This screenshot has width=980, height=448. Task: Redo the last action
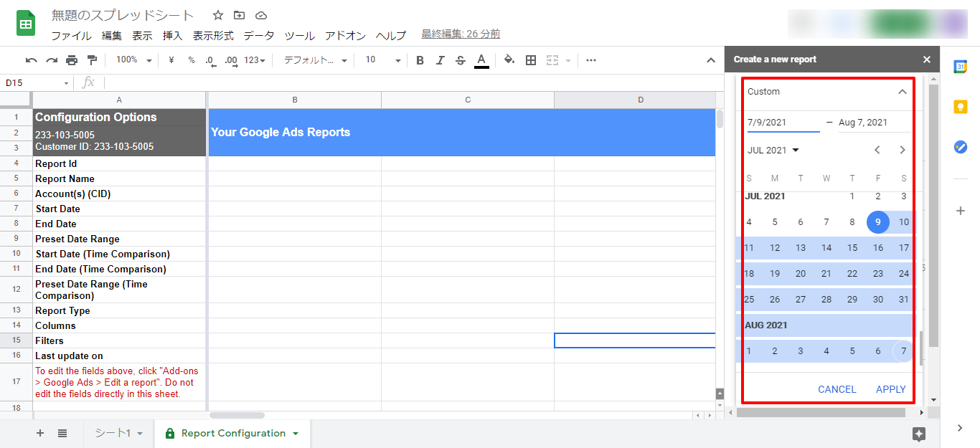tap(52, 60)
